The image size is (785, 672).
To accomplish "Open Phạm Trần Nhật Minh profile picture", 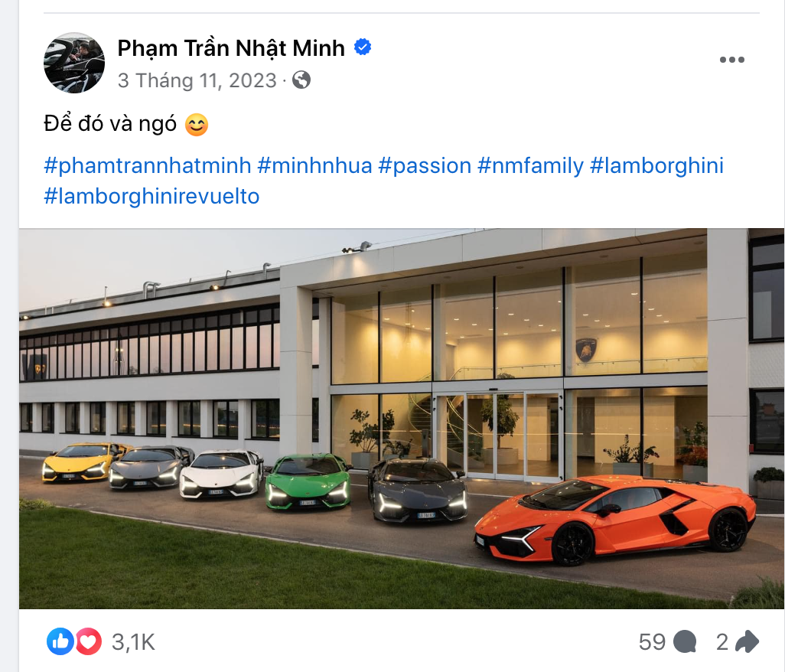I will (x=74, y=63).
